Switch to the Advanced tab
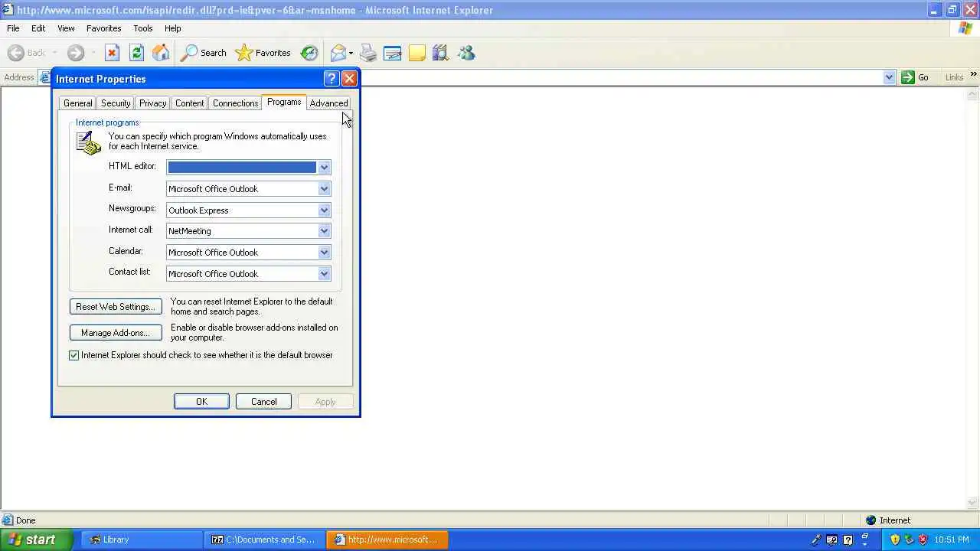980x551 pixels. tap(328, 103)
